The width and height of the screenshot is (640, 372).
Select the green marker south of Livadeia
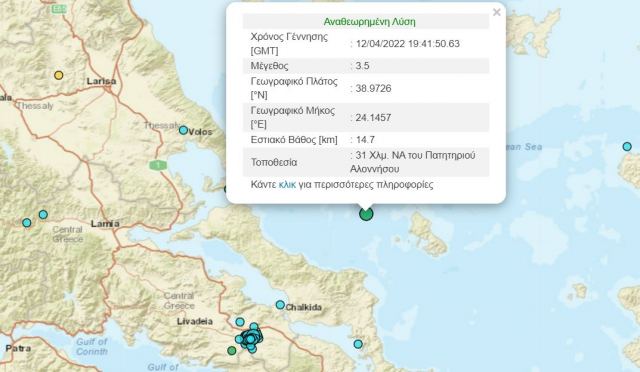pos(231,350)
